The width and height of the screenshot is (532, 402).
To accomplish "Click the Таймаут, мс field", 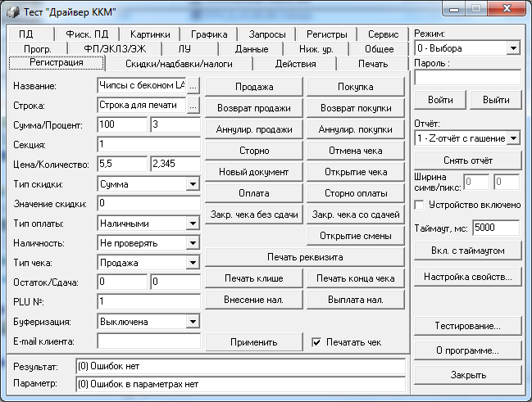I will pos(496,228).
